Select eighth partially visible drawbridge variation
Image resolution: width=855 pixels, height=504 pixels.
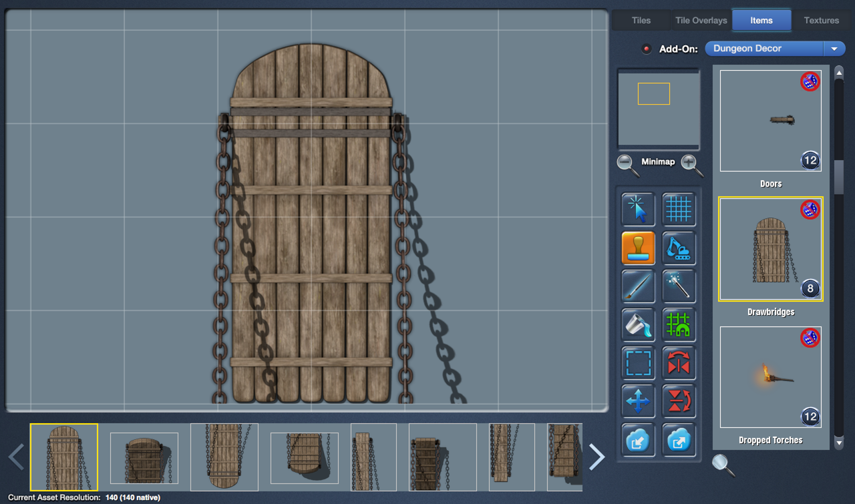(564, 457)
